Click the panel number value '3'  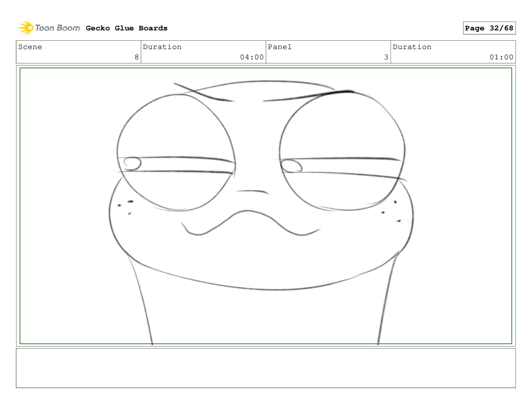click(386, 57)
